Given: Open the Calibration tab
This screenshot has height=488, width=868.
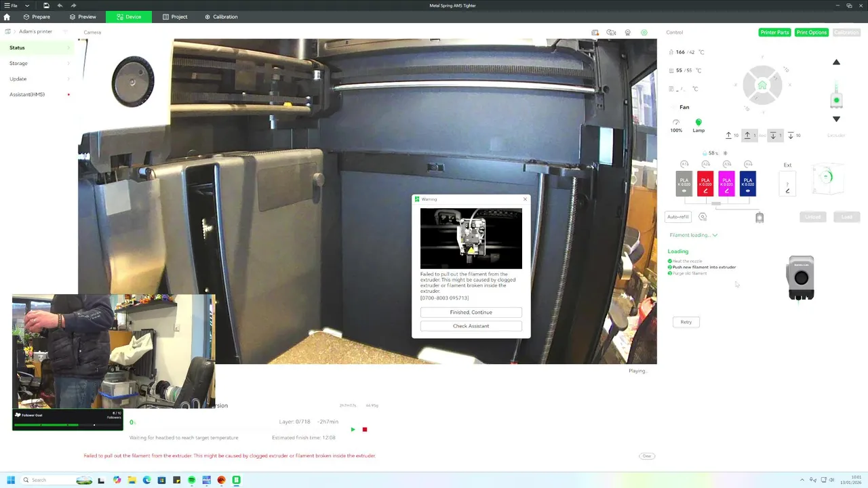Looking at the screenshot, I should (x=221, y=17).
